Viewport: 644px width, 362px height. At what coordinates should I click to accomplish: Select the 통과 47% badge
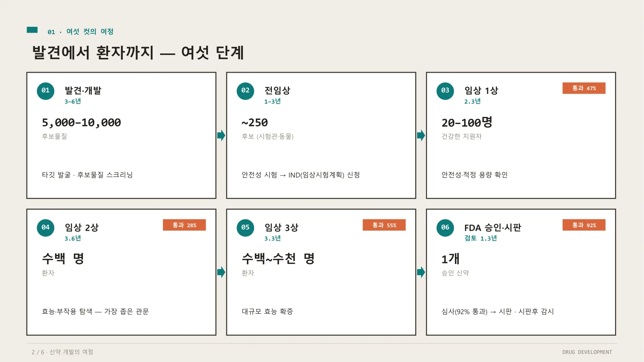pos(584,88)
